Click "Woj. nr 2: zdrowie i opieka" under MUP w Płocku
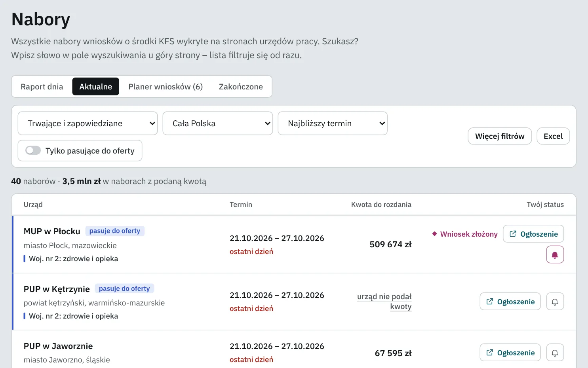Viewport: 588px width, 368px height. (74, 259)
